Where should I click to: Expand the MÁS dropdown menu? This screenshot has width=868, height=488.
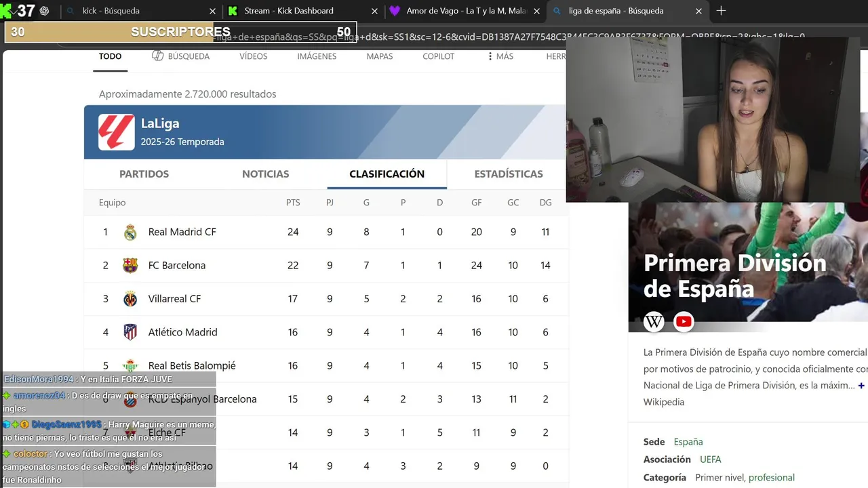(x=500, y=56)
